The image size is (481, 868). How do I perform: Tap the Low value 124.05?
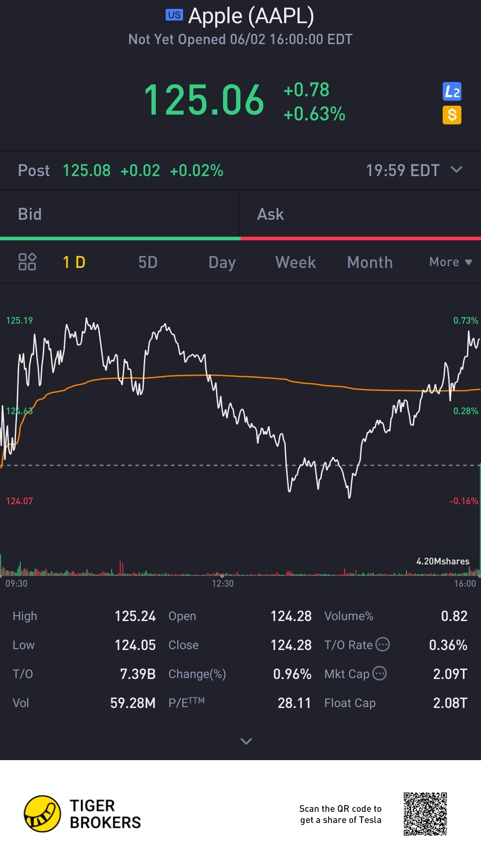tap(135, 645)
